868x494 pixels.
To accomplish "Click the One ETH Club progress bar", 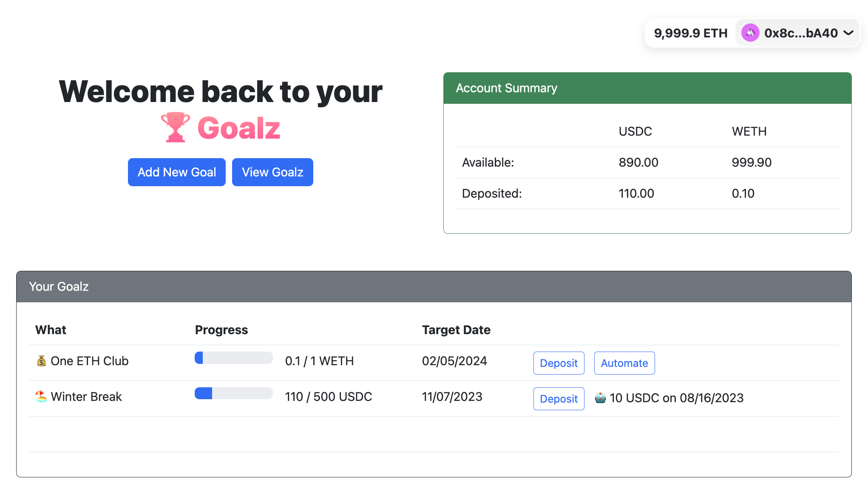I will pos(233,358).
